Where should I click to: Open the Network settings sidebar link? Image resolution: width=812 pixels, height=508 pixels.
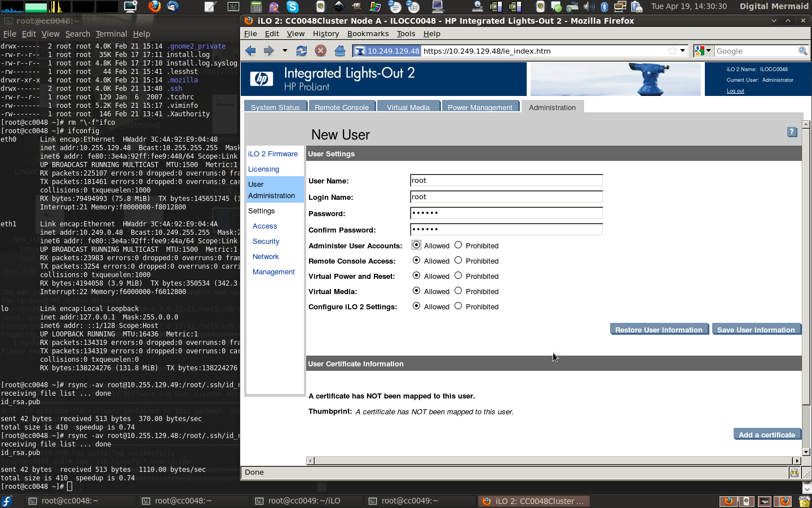(266, 256)
